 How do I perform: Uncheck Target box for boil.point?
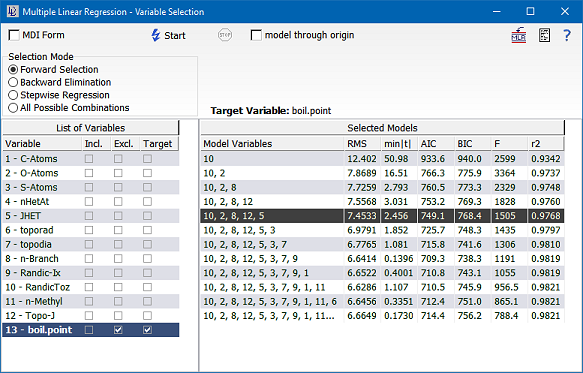pos(147,330)
